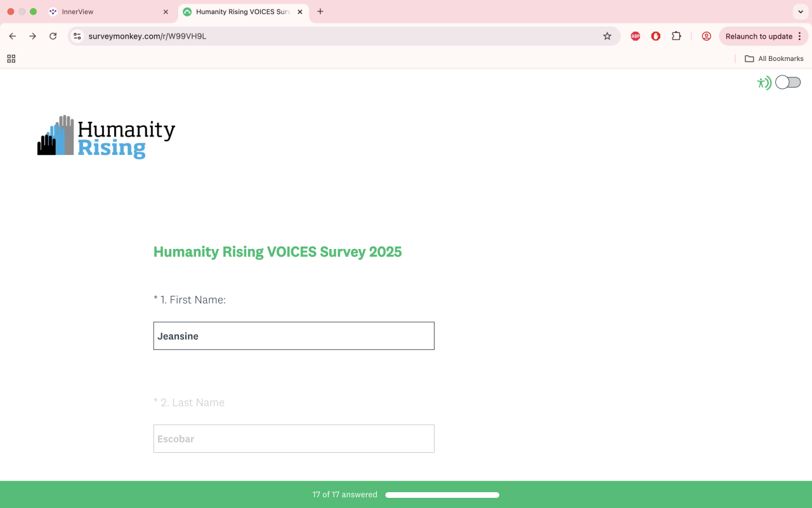Image resolution: width=812 pixels, height=508 pixels.
Task: Expand the tab search dropdown arrow
Action: click(x=801, y=11)
